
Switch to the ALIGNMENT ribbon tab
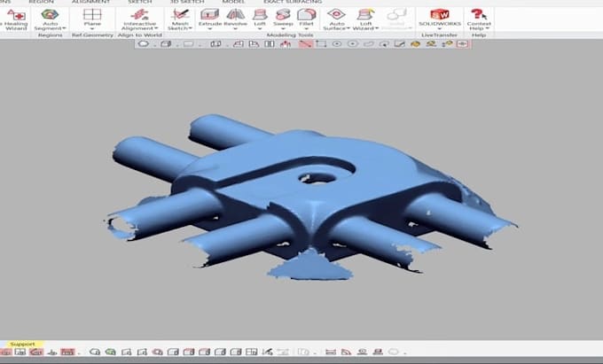pyautogui.click(x=90, y=2)
